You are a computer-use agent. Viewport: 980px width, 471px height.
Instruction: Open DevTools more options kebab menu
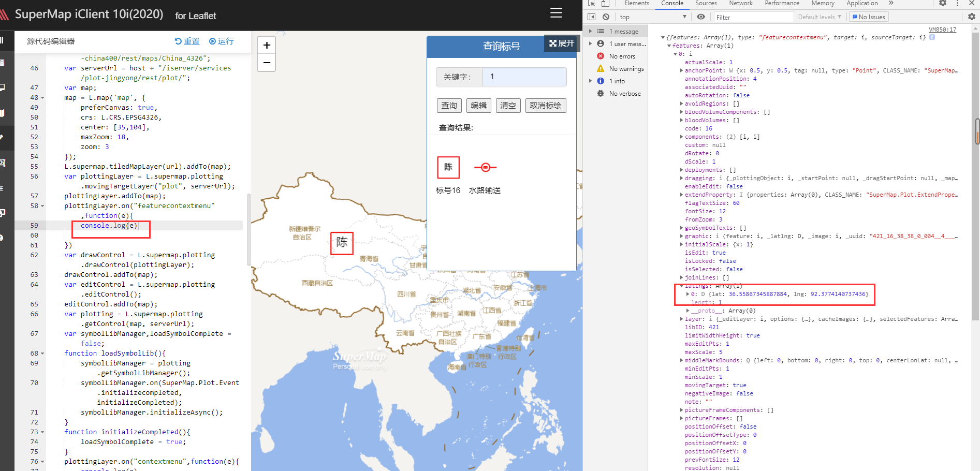(957, 3)
